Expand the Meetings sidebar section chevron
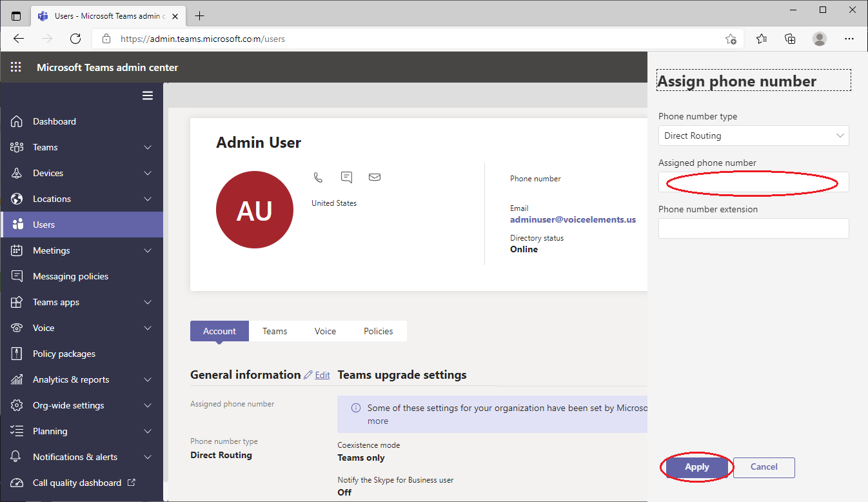 pyautogui.click(x=148, y=250)
